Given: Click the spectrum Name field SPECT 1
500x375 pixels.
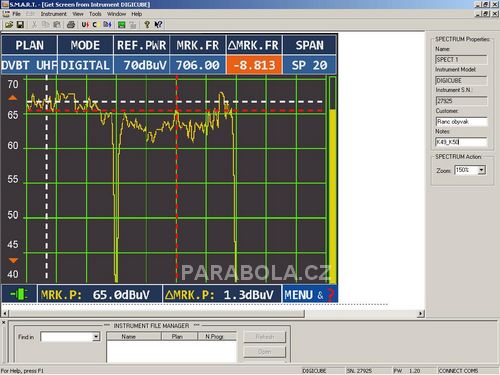Looking at the screenshot, I should [461, 60].
